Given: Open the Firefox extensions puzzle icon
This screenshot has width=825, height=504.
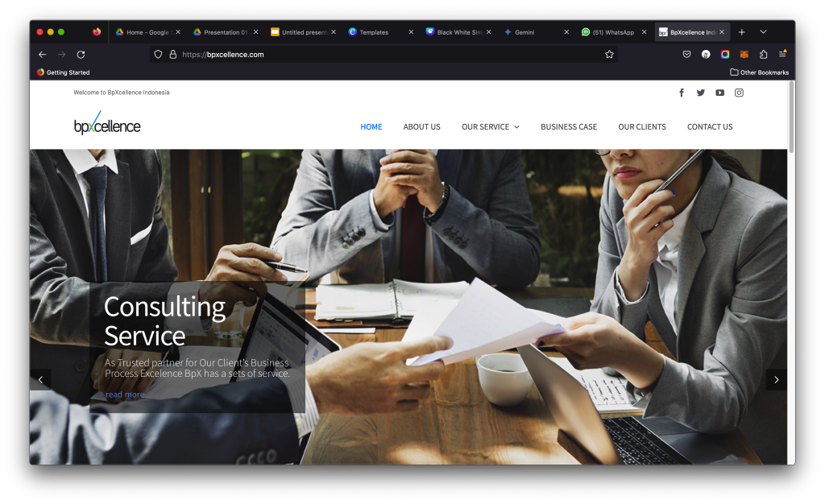Looking at the screenshot, I should tap(764, 54).
